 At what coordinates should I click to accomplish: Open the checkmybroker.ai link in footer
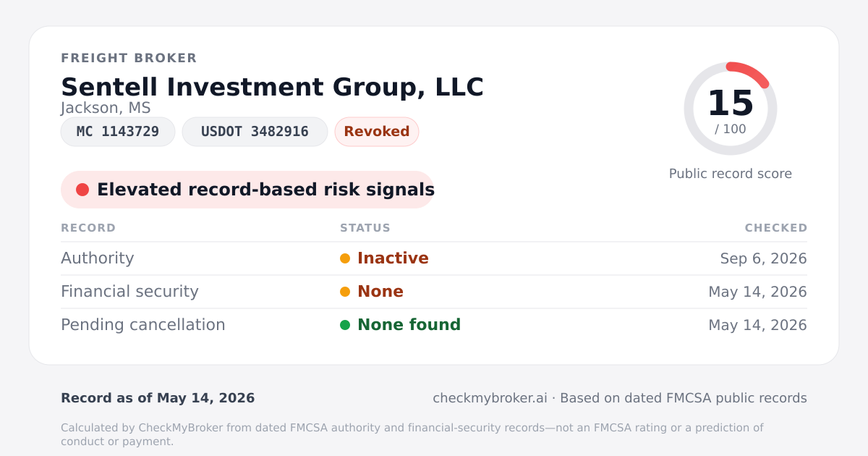click(490, 398)
